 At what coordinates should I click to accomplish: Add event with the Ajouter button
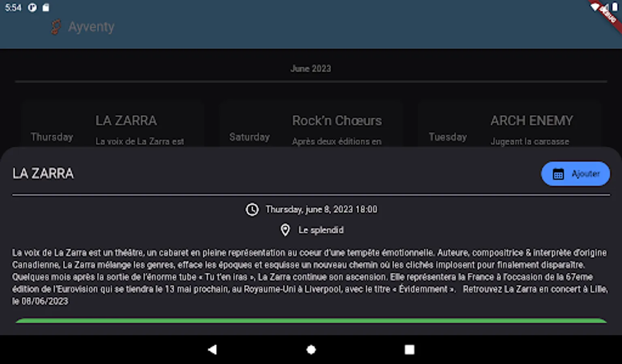click(575, 174)
